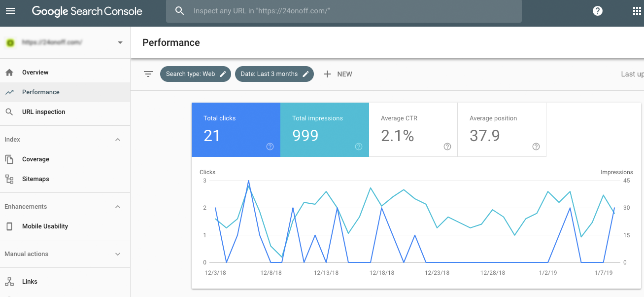Click the search magnifier icon
Viewport: 644px width, 297px height.
point(180,11)
